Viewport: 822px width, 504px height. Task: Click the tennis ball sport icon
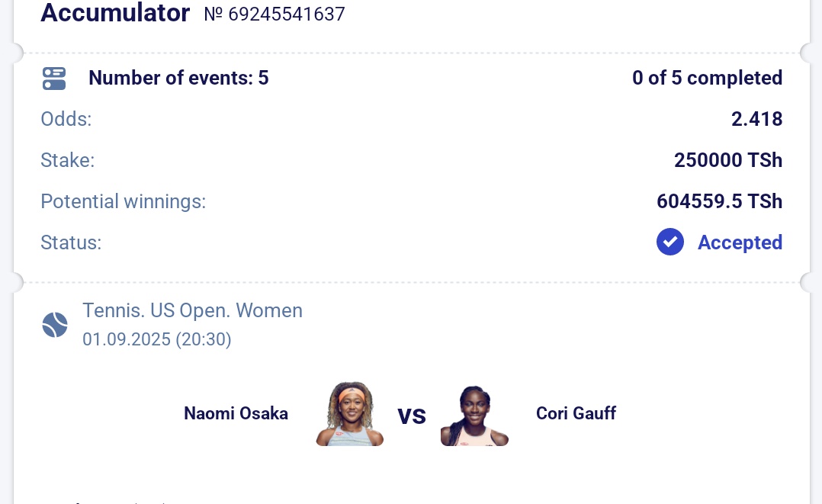55,325
